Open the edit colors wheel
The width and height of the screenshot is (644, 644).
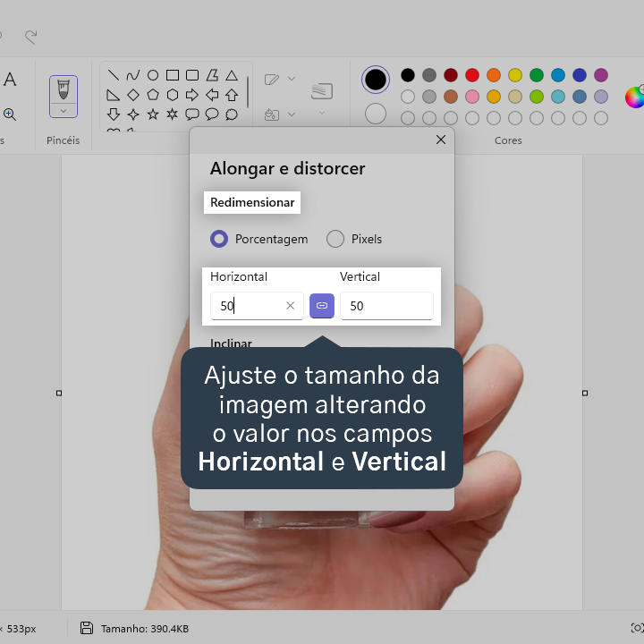click(634, 97)
